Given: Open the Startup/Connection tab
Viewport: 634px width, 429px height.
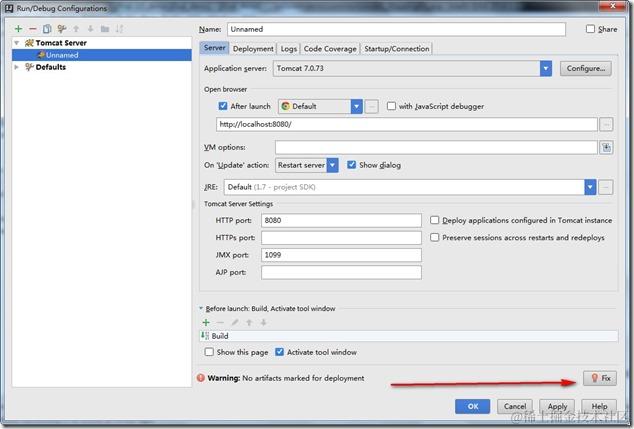Looking at the screenshot, I should pos(397,49).
